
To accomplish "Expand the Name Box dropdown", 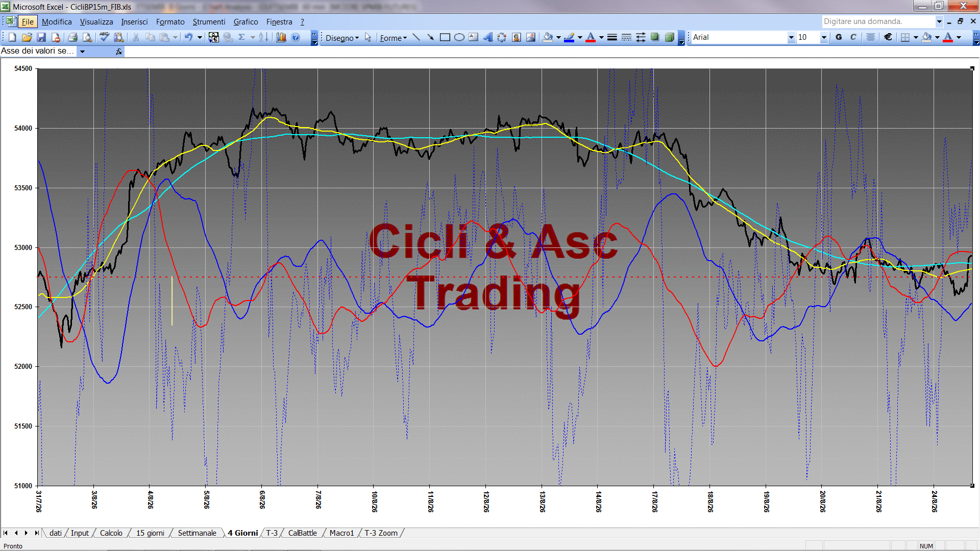I will 82,52.
